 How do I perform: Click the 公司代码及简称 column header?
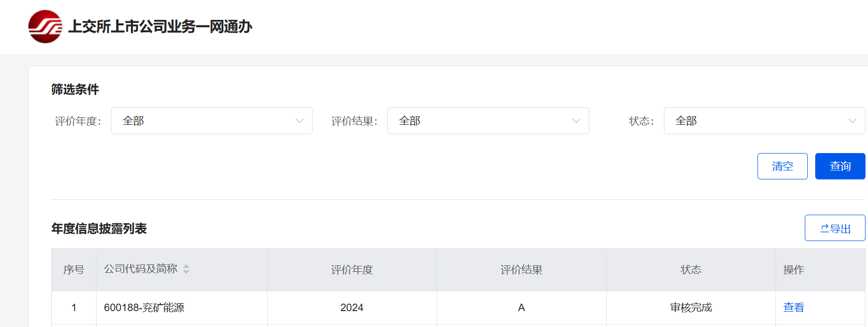coord(141,269)
